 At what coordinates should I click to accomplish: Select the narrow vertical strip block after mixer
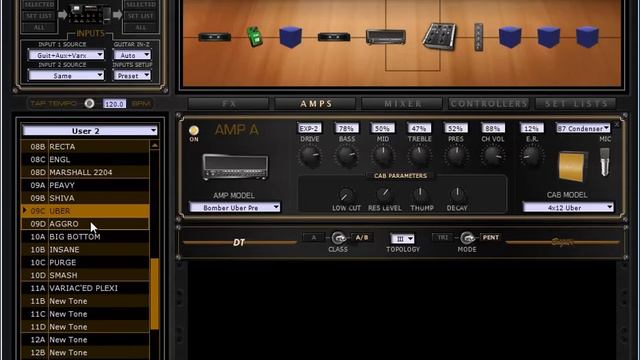point(479,37)
